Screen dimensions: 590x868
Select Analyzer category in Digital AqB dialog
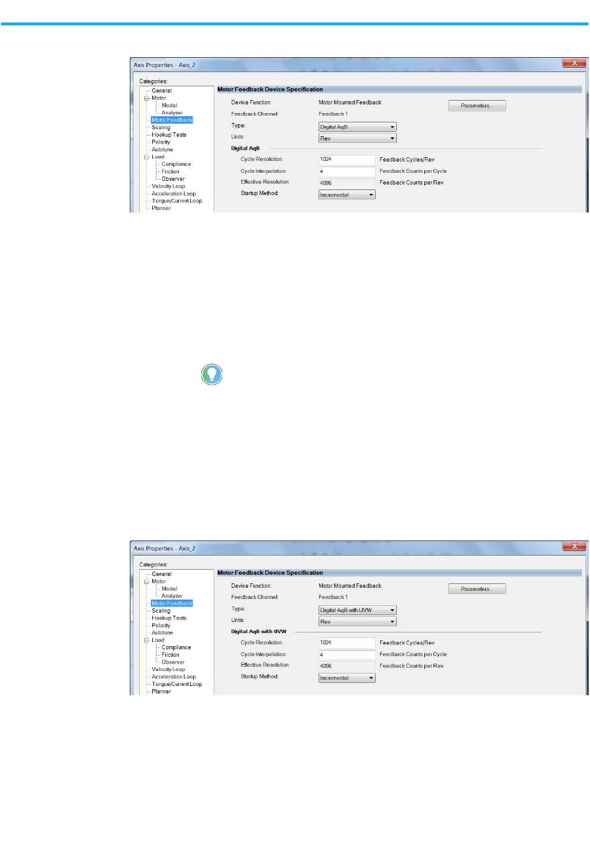pos(172,113)
